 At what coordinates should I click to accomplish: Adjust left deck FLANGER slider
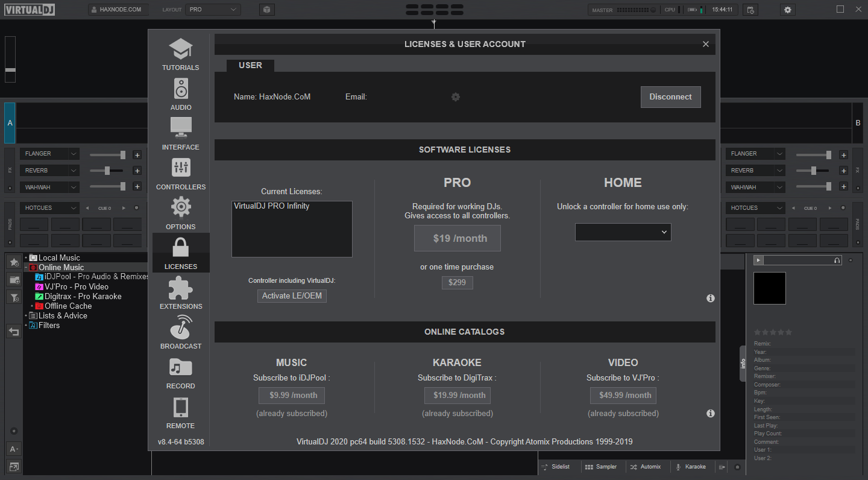click(107, 155)
